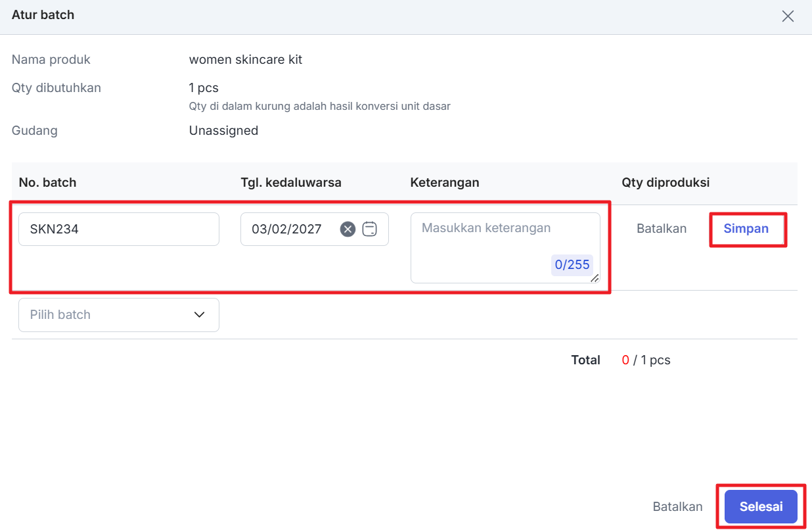812x530 pixels.
Task: Click the Qty dibutuhkan label
Action: coord(56,88)
